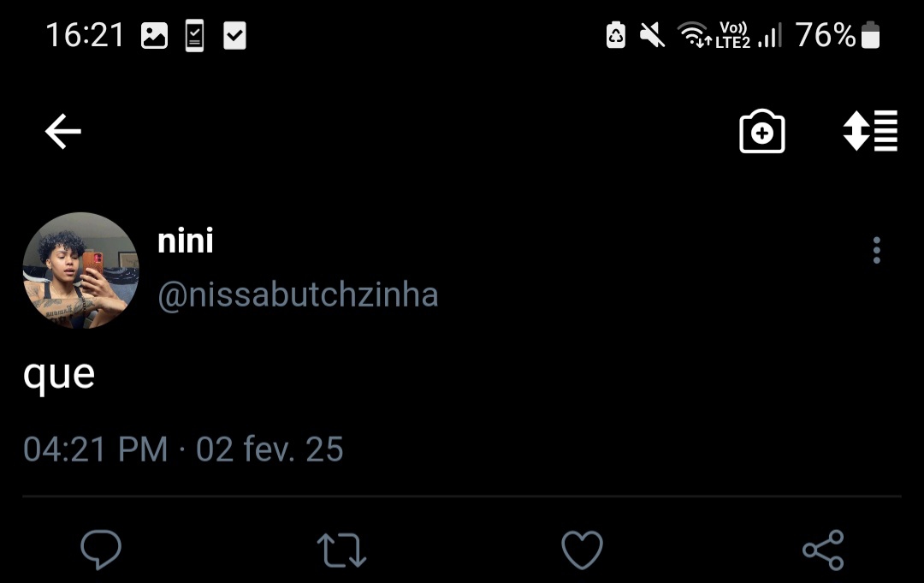The height and width of the screenshot is (583, 924).
Task: Tap the image notification icon in status bar
Action: (154, 36)
